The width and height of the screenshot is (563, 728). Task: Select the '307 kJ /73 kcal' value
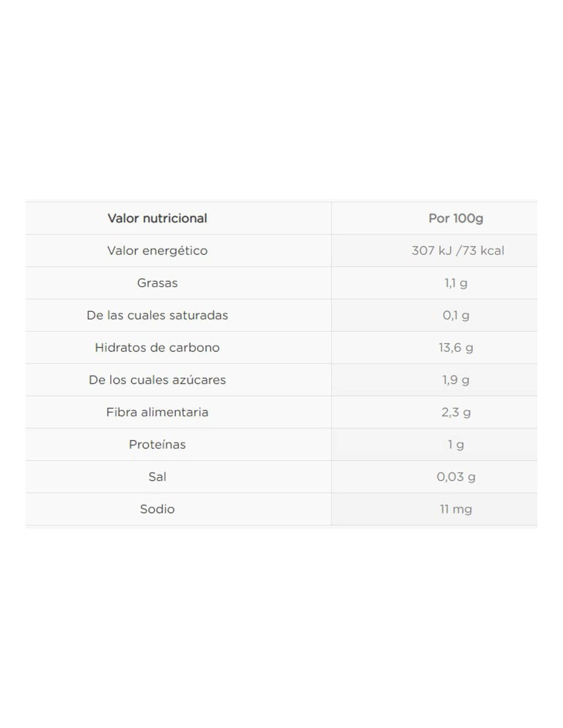pyautogui.click(x=458, y=250)
